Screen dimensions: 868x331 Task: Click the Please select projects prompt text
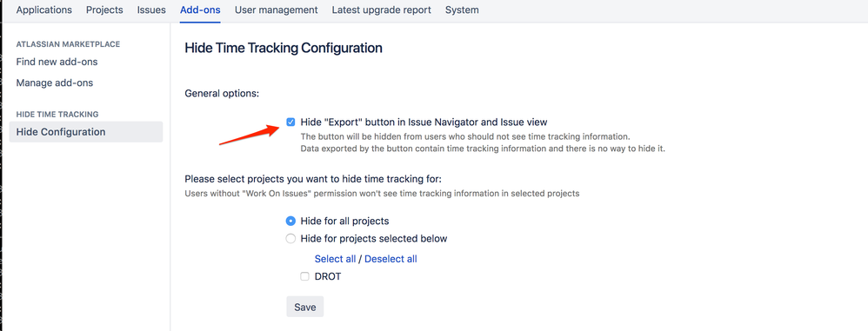coord(313,179)
